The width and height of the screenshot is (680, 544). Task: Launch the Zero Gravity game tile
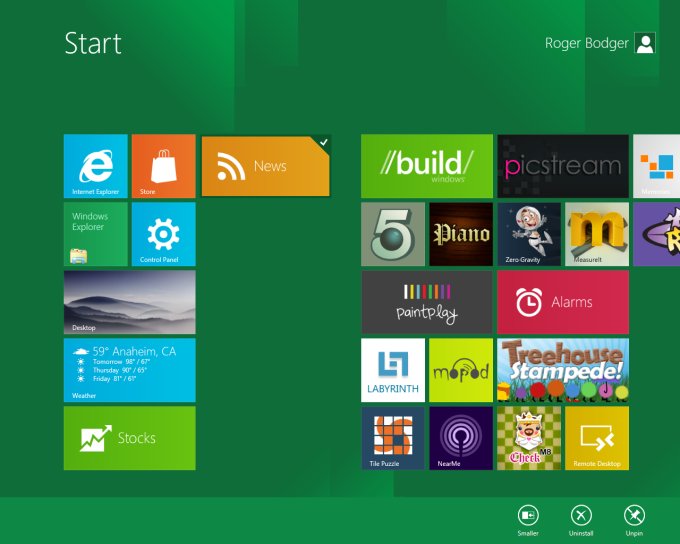[529, 234]
